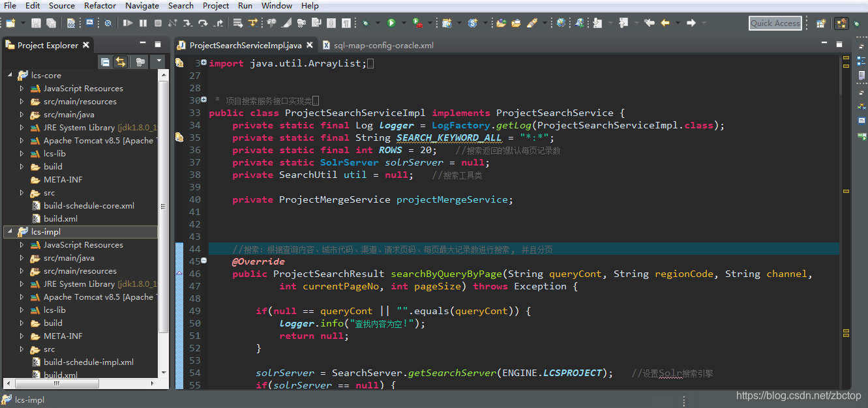The image size is (868, 408).
Task: Select META-INF folder under lcs-impl
Action: tap(63, 336)
